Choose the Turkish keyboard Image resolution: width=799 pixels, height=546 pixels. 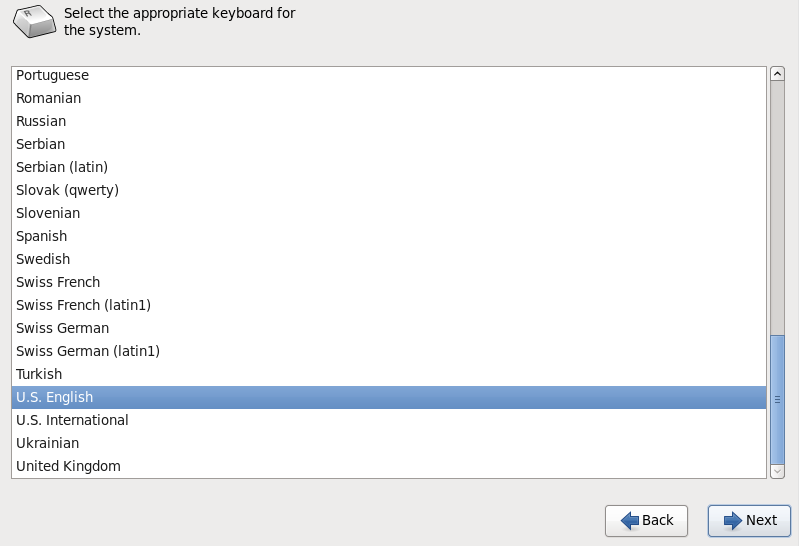coord(39,374)
